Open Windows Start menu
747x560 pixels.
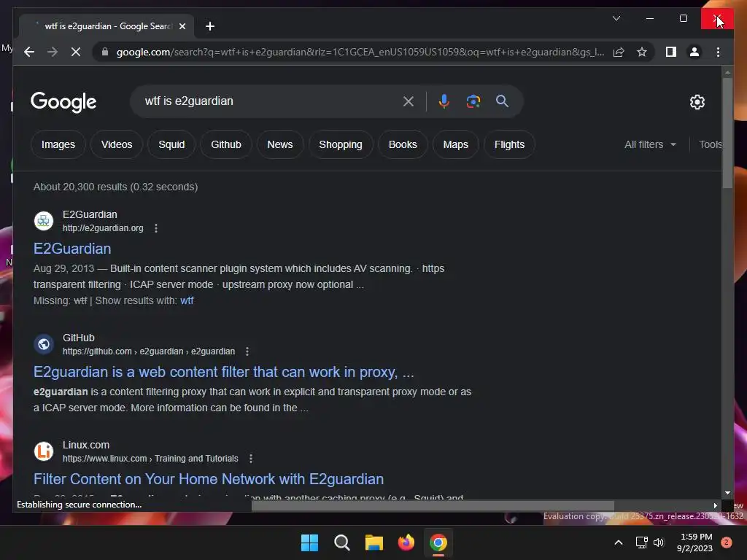[x=309, y=542]
